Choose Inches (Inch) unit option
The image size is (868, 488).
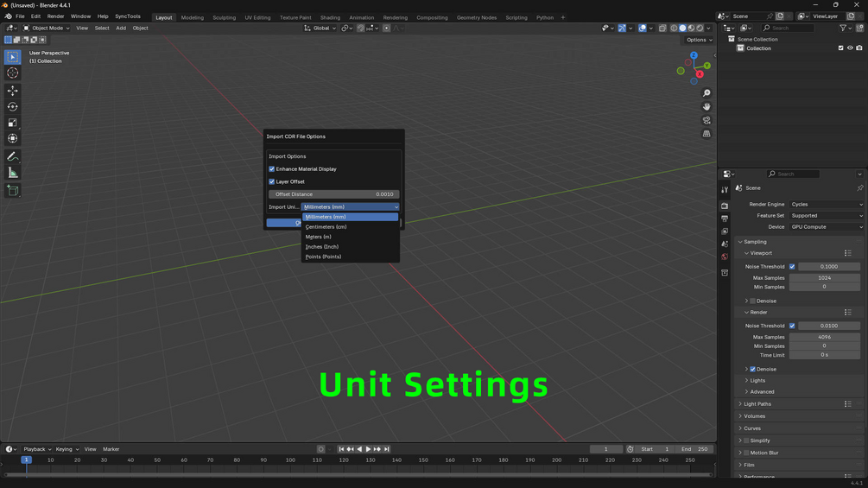[351, 247]
